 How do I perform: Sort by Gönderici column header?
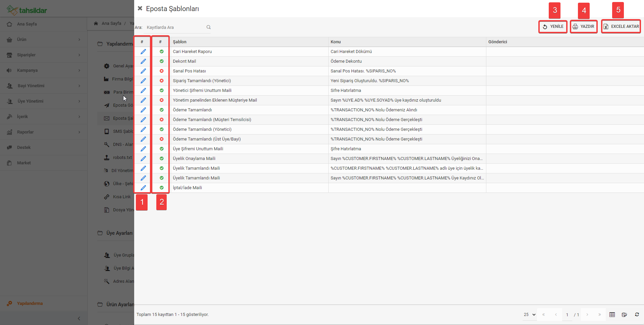[x=565, y=42]
